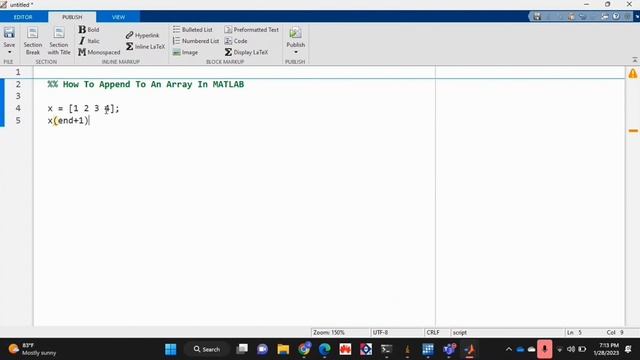Viewport: 640px width, 360px height.
Task: Click the Zoom: 150% status field
Action: [x=340, y=333]
